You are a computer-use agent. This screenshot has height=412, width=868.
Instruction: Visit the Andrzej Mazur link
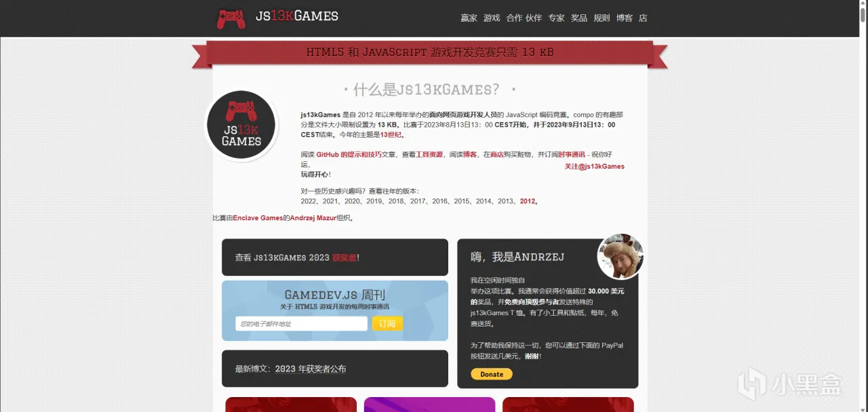pos(313,218)
